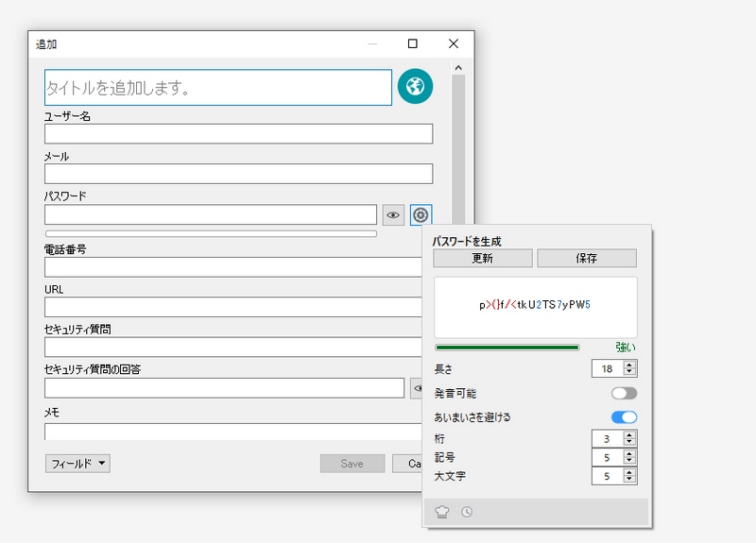
Task: Click the scroll up arrow in 追加 window
Action: (x=458, y=68)
